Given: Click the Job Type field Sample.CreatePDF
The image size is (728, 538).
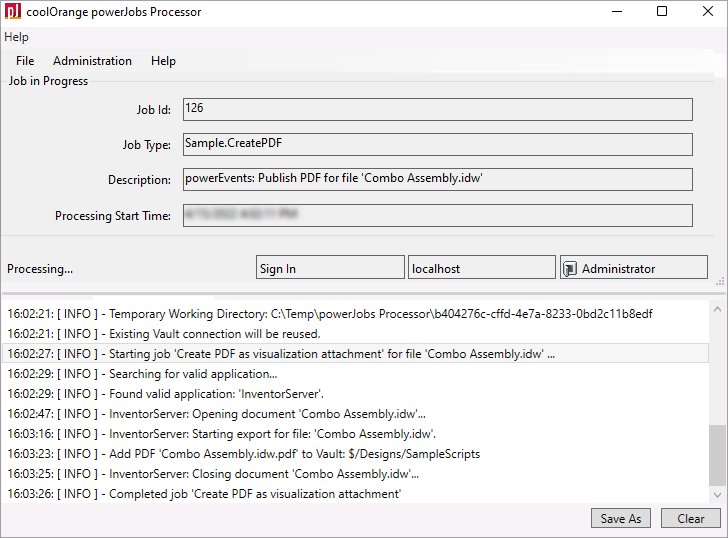Looking at the screenshot, I should coord(438,144).
